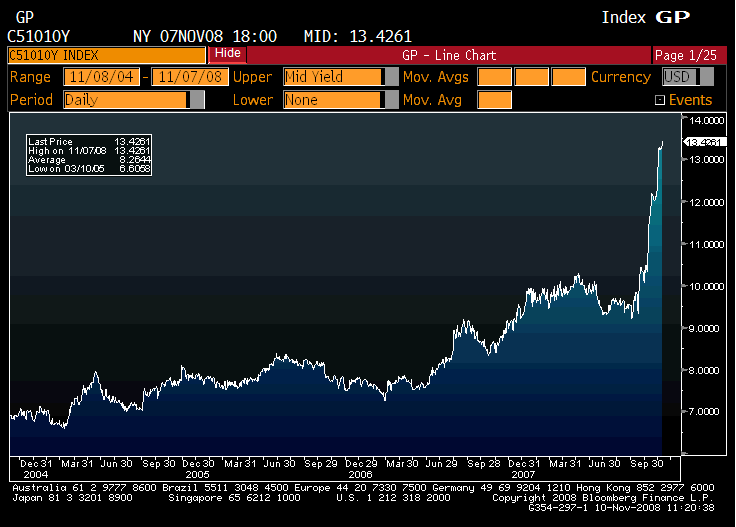Click the first Mov. Avgs input box
This screenshot has height=527, width=736.
click(494, 77)
